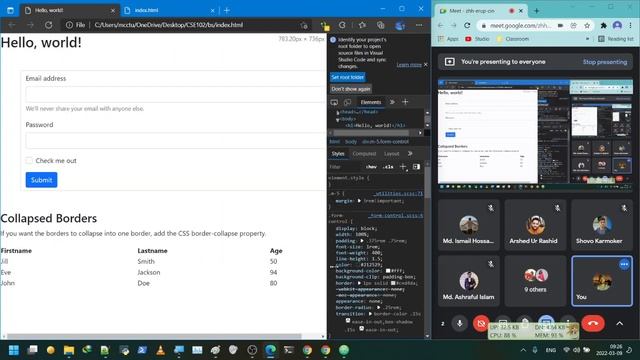Activate the DevTools inspect element picker
The image size is (640, 360).
point(334,102)
